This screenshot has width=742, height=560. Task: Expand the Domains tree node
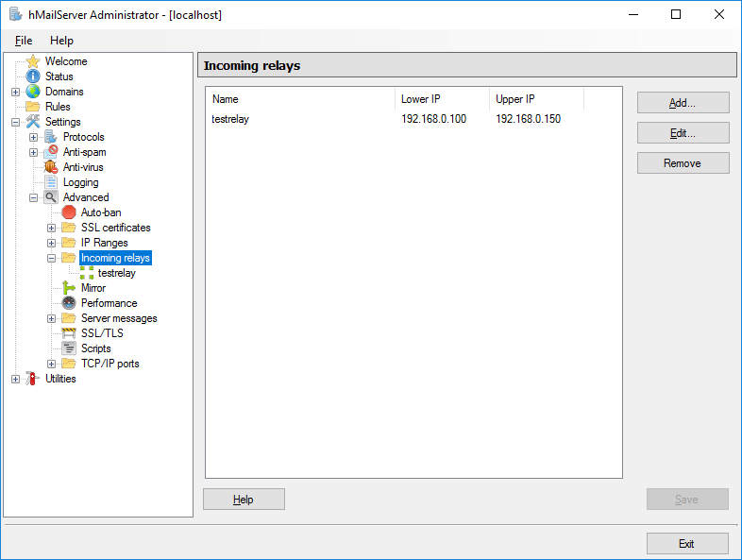(x=15, y=92)
